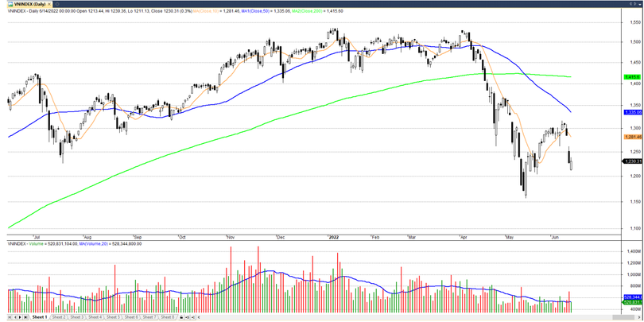
Task: Select the Sheet 6 tab
Action: point(130,317)
